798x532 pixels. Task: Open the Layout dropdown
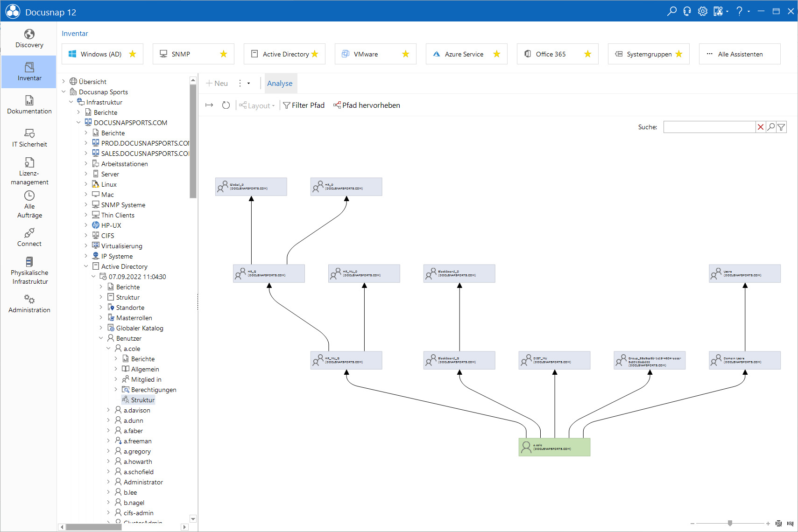pos(257,105)
